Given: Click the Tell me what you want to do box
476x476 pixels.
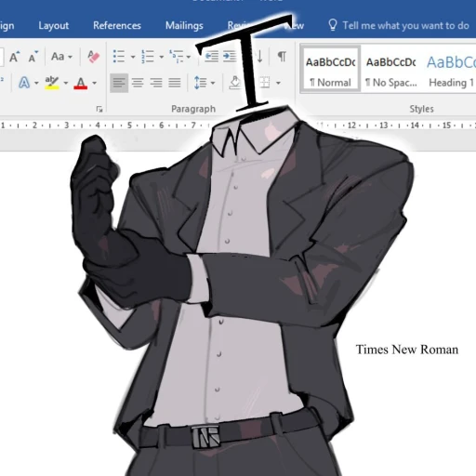Looking at the screenshot, I should (405, 25).
